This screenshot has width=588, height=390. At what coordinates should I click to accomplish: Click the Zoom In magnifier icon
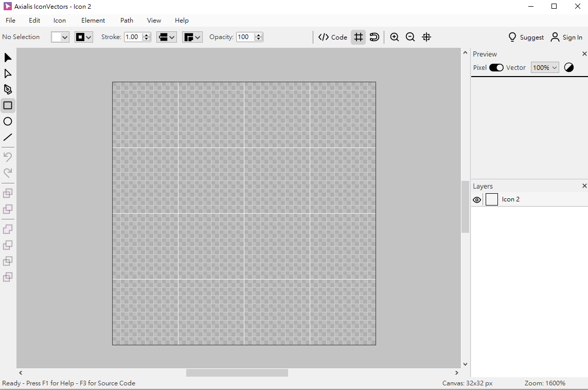click(395, 37)
